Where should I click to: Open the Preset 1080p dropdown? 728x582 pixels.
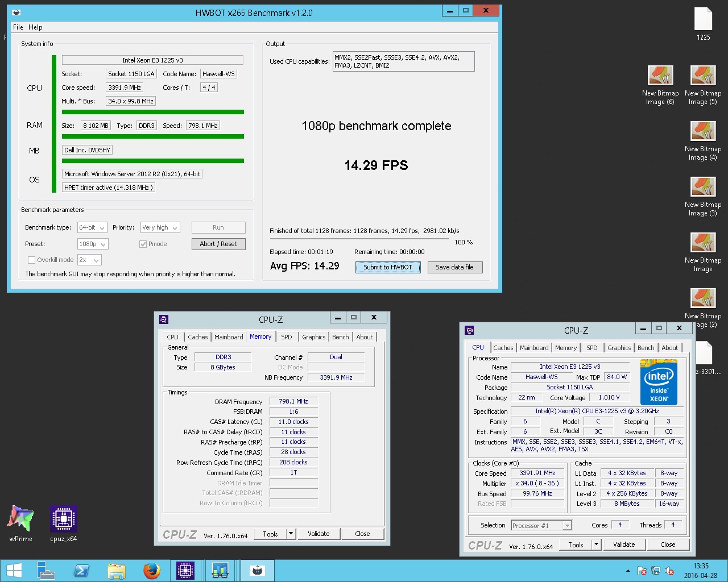93,244
